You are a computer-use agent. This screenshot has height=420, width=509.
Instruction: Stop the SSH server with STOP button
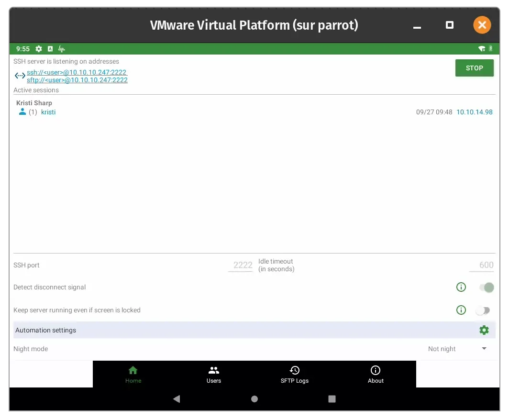point(474,68)
